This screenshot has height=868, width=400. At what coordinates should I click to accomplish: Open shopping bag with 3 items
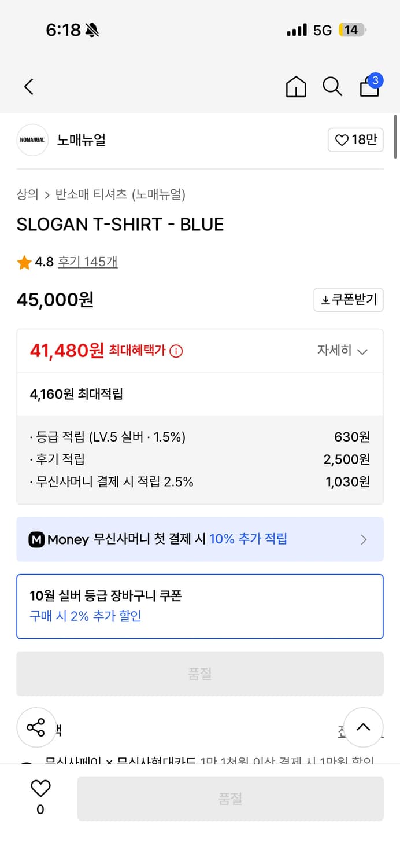coord(370,86)
